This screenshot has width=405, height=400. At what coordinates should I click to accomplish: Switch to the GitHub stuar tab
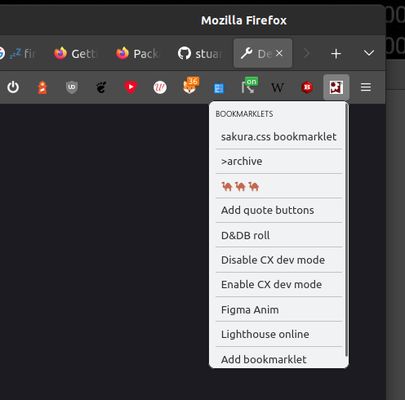[200, 53]
